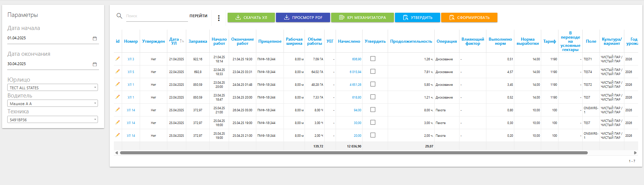
Task: Open the three-dot options menu
Action: coord(219,18)
